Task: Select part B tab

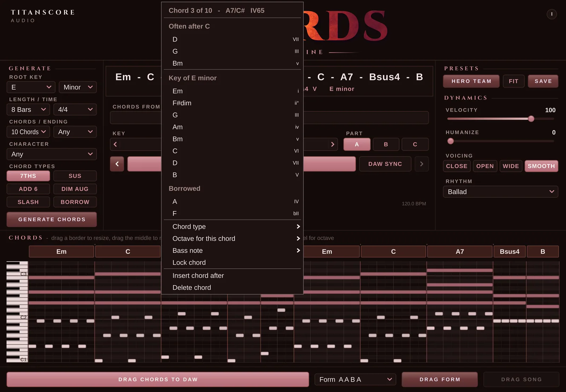Action: pos(386,144)
